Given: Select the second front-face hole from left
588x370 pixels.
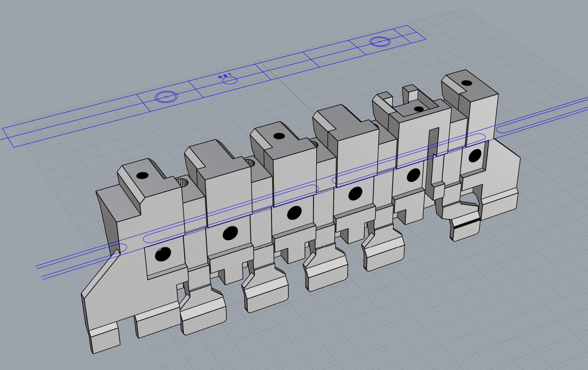Looking at the screenshot, I should 230,233.
